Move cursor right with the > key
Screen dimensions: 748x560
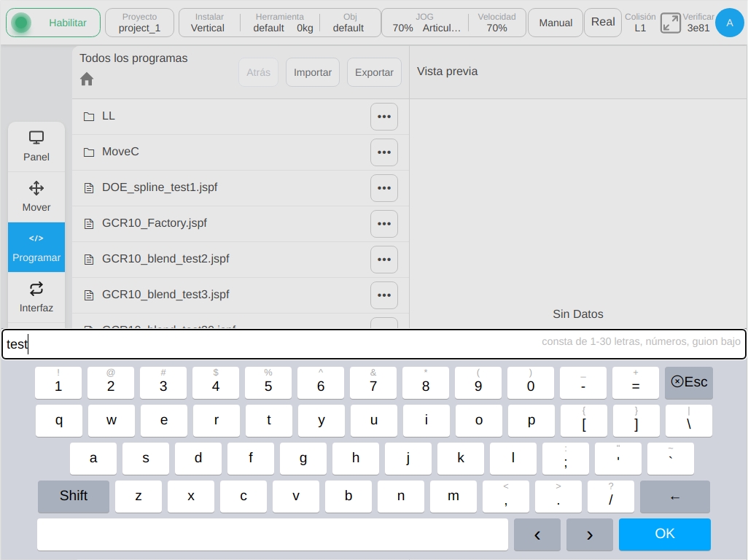[590, 534]
